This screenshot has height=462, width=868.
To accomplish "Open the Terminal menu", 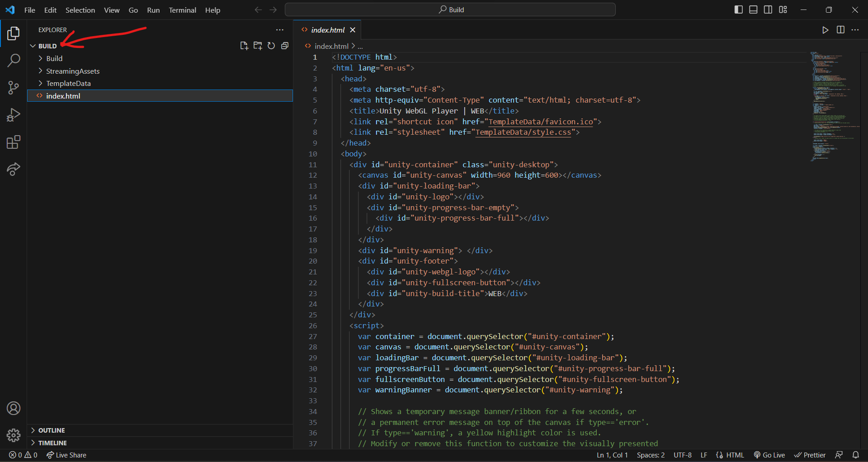I will (x=182, y=10).
